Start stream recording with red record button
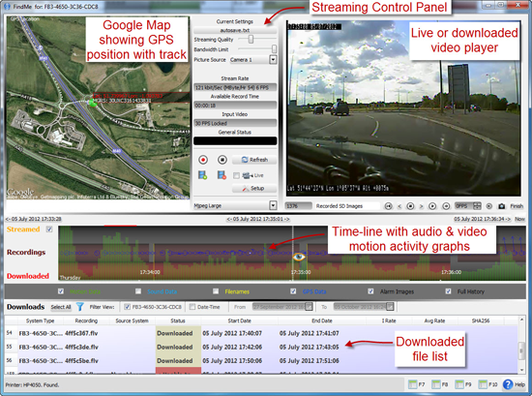 click(203, 160)
